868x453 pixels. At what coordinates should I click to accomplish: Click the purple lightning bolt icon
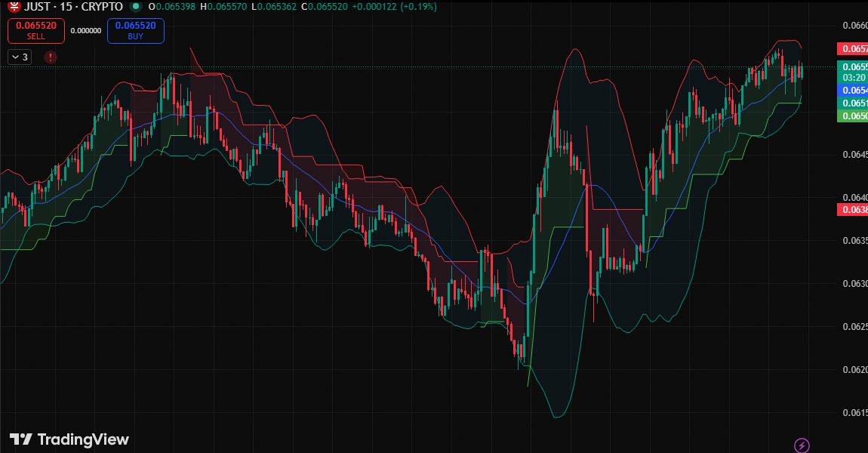pyautogui.click(x=802, y=445)
